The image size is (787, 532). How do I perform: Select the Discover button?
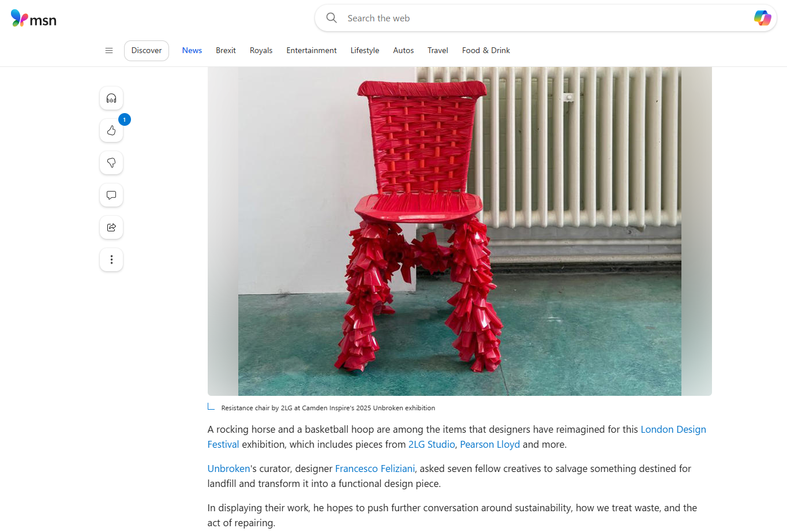[x=147, y=51]
